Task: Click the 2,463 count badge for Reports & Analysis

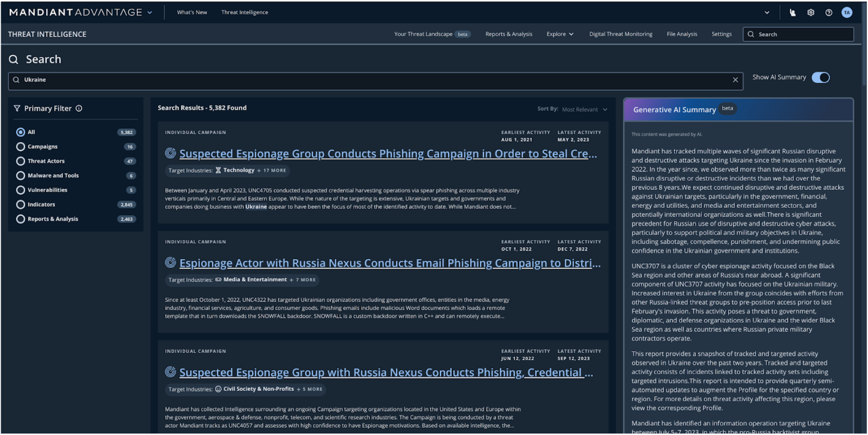Action: click(127, 219)
